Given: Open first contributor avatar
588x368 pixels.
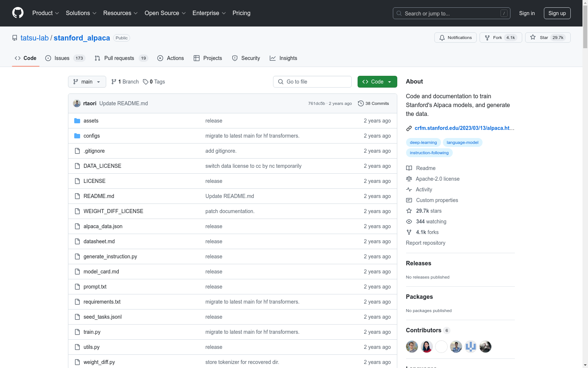Looking at the screenshot, I should [x=412, y=347].
